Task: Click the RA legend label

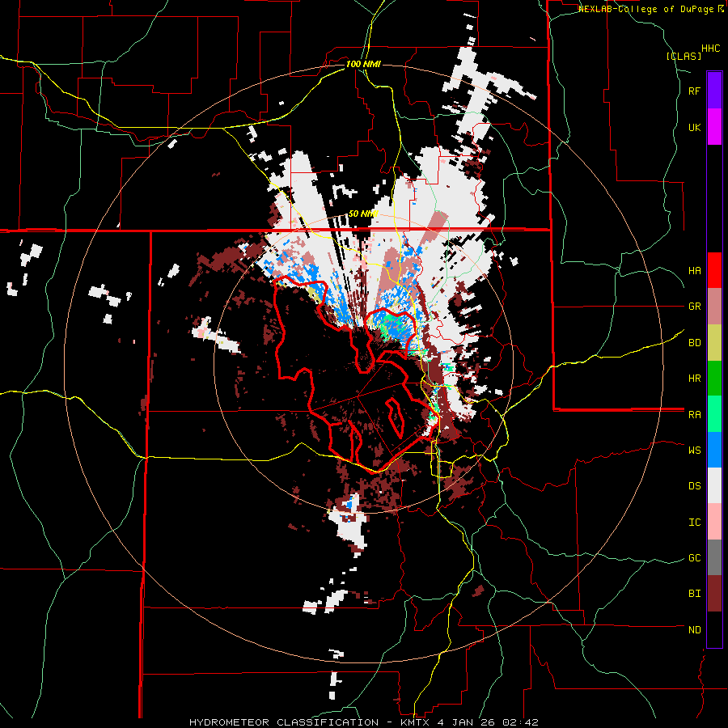Action: pyautogui.click(x=694, y=415)
